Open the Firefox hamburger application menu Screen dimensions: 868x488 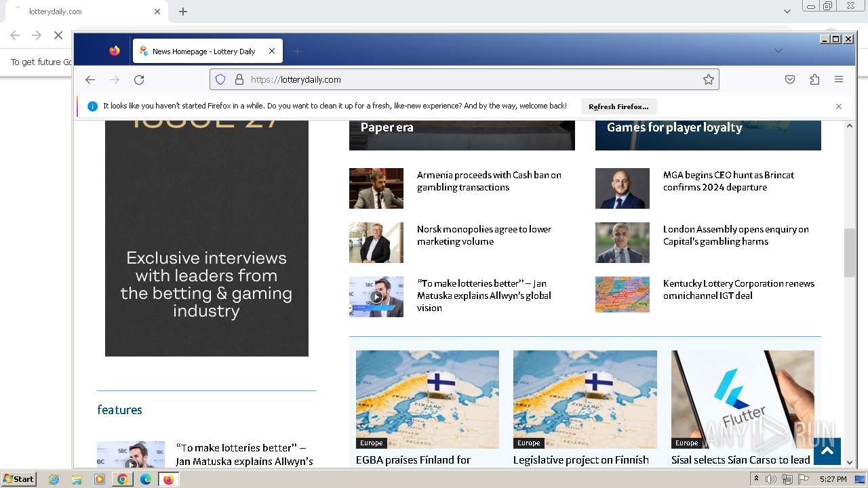839,79
